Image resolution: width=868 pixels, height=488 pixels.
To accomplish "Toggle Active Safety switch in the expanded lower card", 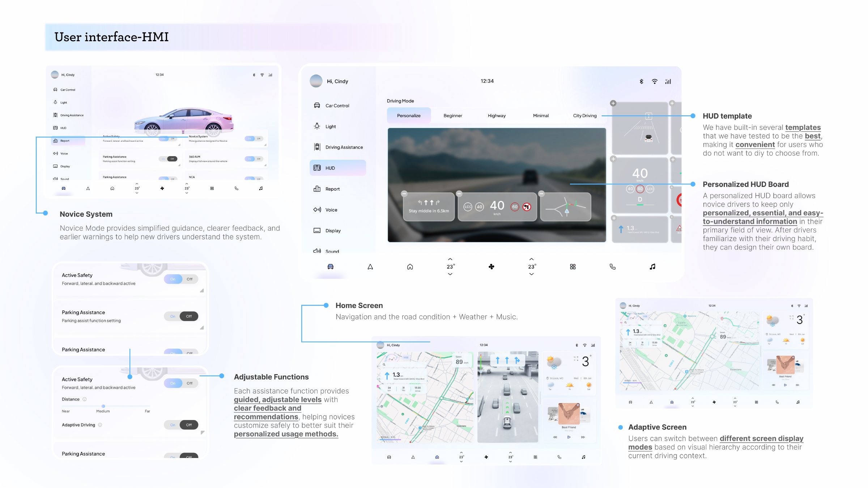I will coord(181,383).
